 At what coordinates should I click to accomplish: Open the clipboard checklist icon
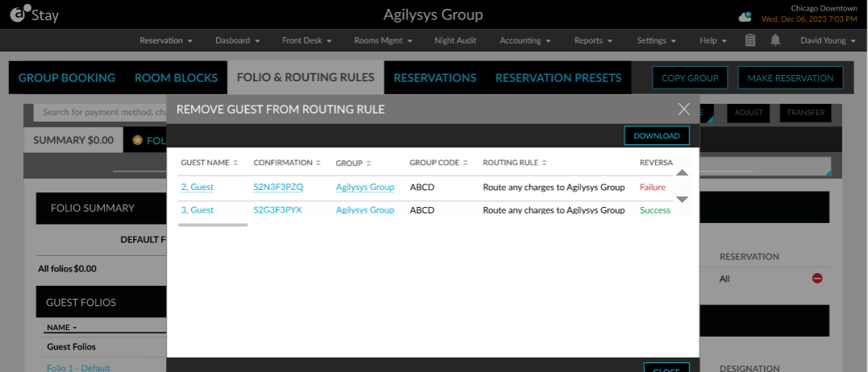click(750, 40)
